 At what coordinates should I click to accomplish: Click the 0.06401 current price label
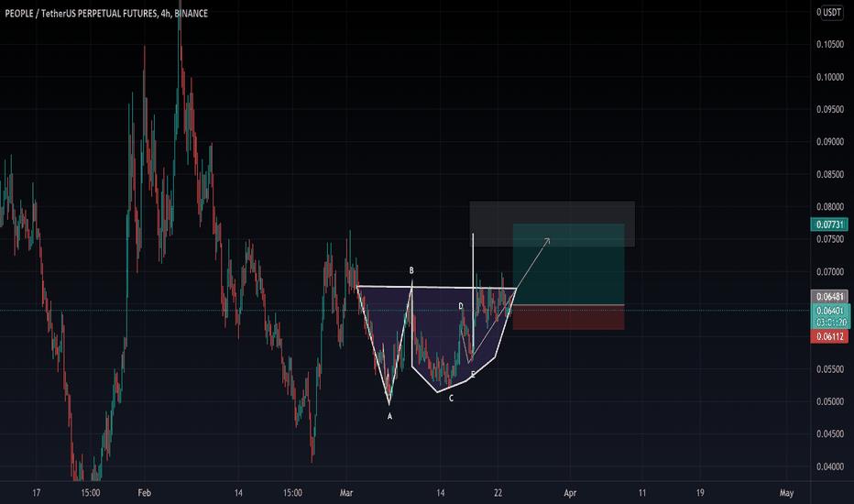[x=830, y=311]
